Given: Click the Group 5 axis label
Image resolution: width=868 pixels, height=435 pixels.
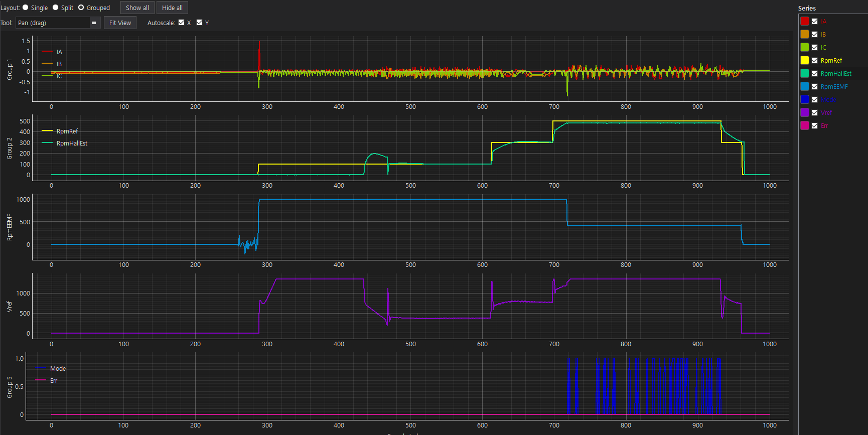Looking at the screenshot, I should (x=9, y=387).
